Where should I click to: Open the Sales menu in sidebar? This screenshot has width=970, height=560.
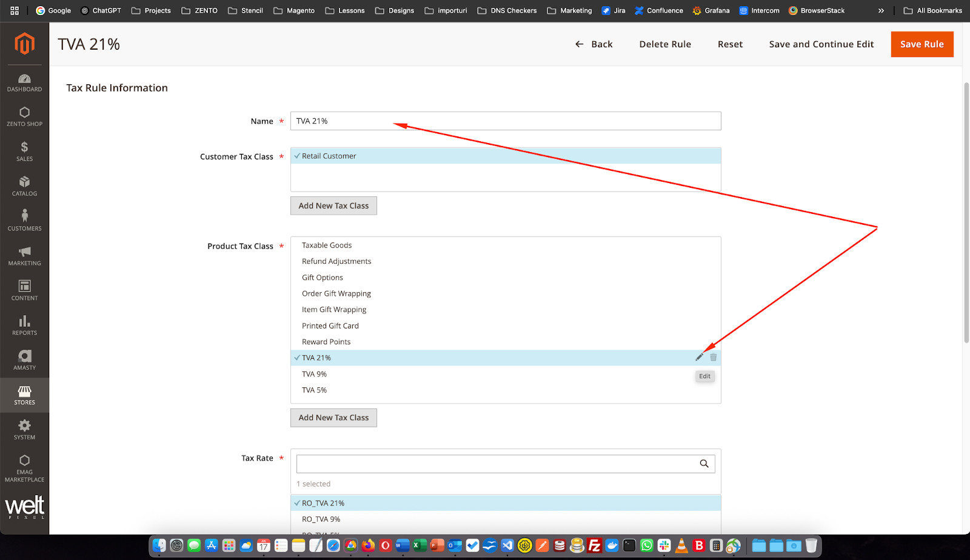pos(24,151)
